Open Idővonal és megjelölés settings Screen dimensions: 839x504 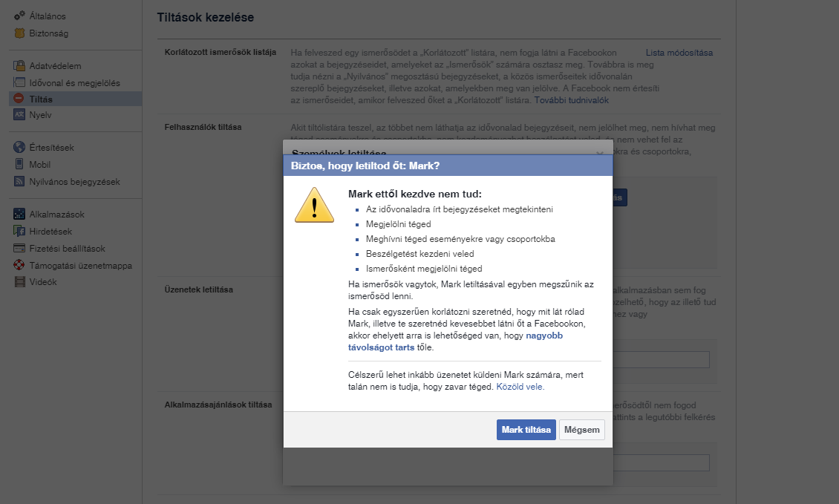74,83
